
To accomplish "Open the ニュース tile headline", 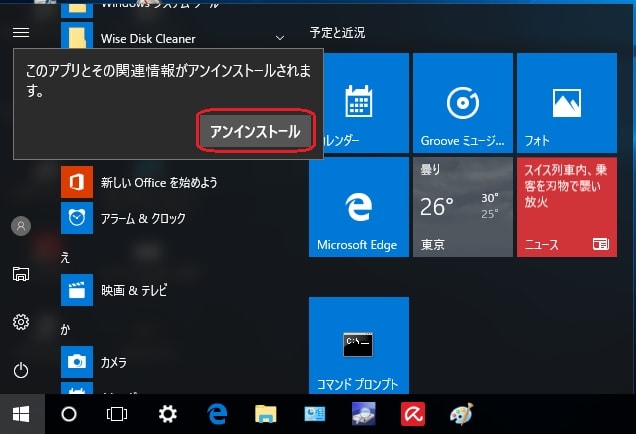I will [565, 186].
